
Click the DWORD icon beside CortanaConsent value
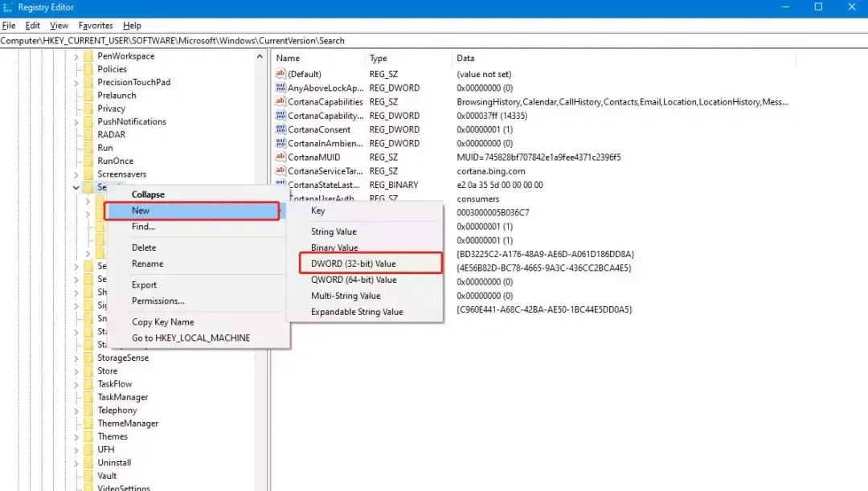(x=280, y=129)
